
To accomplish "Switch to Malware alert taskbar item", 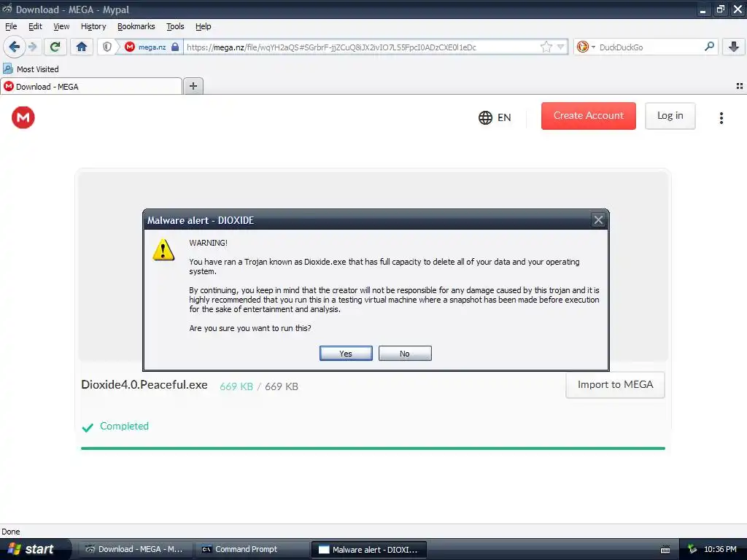I will [368, 549].
